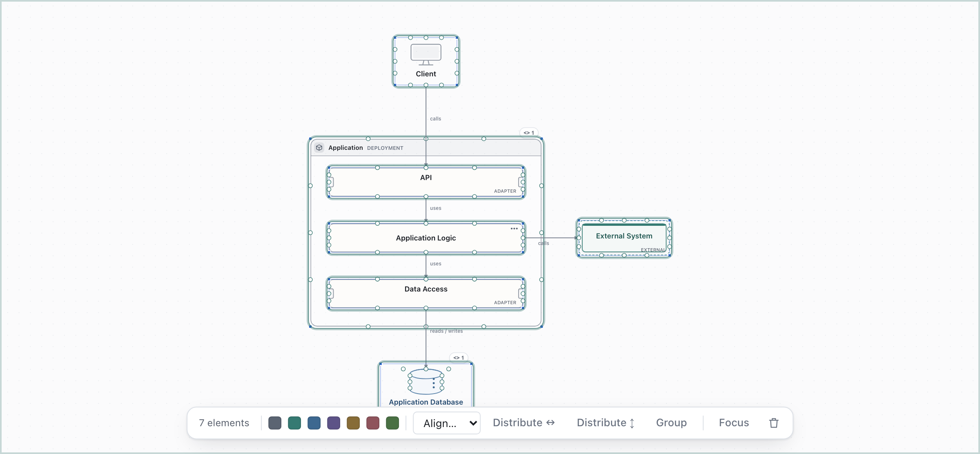Click the "reads / writes" edge label
980x454 pixels.
446,331
